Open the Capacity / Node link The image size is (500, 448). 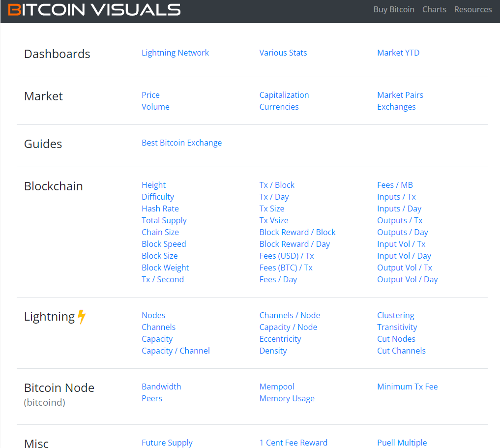pos(288,328)
